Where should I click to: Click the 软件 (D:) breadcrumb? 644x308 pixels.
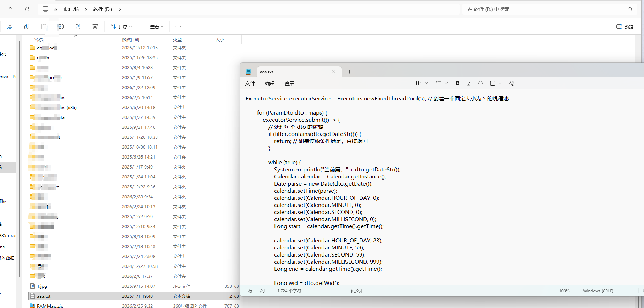tap(102, 9)
